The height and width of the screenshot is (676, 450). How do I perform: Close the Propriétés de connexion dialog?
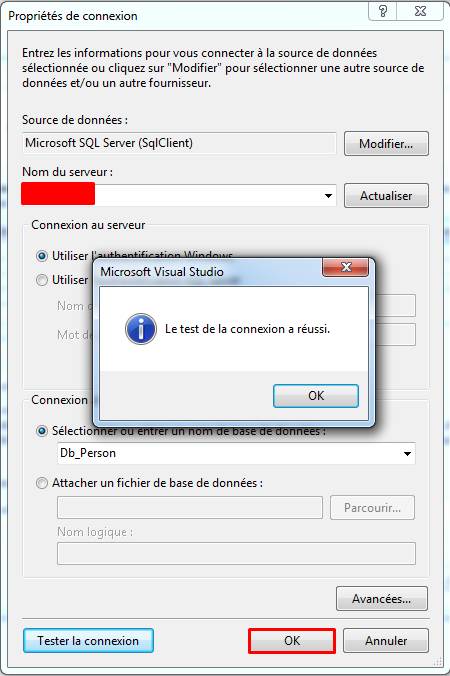click(x=420, y=11)
